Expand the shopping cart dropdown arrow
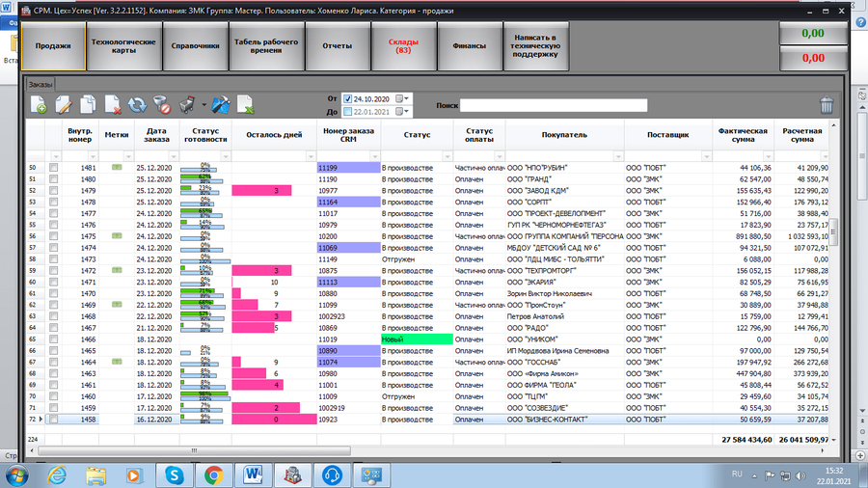The width and height of the screenshot is (868, 488). click(x=203, y=105)
